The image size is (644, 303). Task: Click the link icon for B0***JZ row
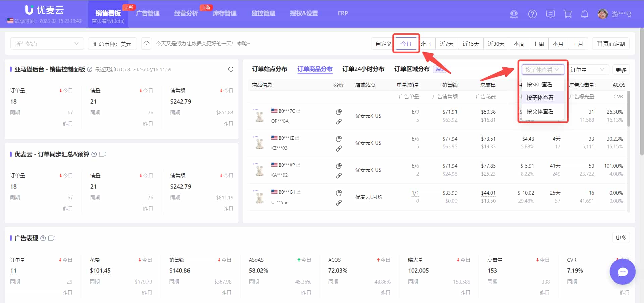(x=339, y=148)
